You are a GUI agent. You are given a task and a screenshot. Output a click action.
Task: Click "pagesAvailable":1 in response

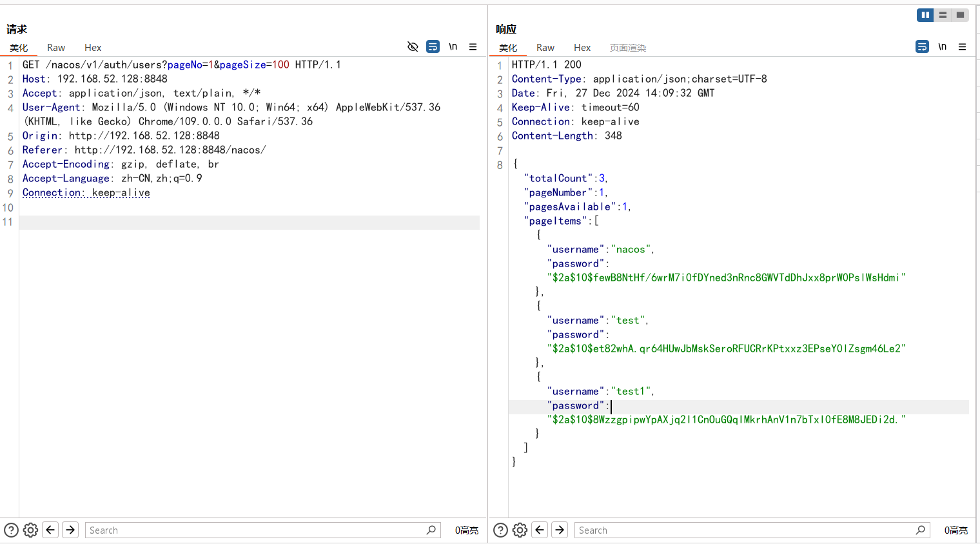pyautogui.click(x=578, y=207)
